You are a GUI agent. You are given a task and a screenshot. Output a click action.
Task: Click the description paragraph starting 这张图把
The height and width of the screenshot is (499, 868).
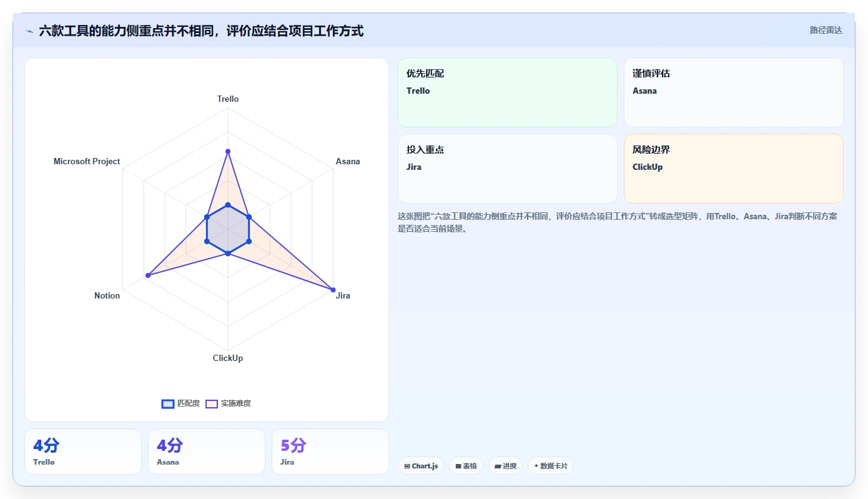pos(618,222)
